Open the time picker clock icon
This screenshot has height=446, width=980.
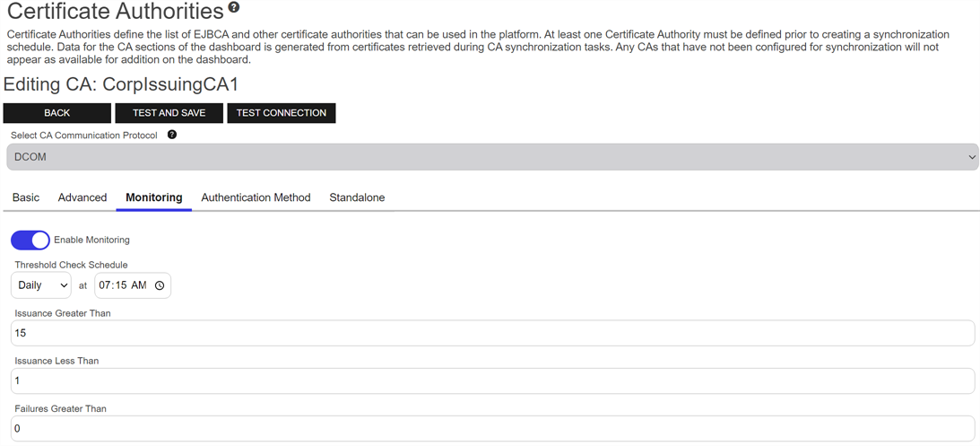click(160, 285)
